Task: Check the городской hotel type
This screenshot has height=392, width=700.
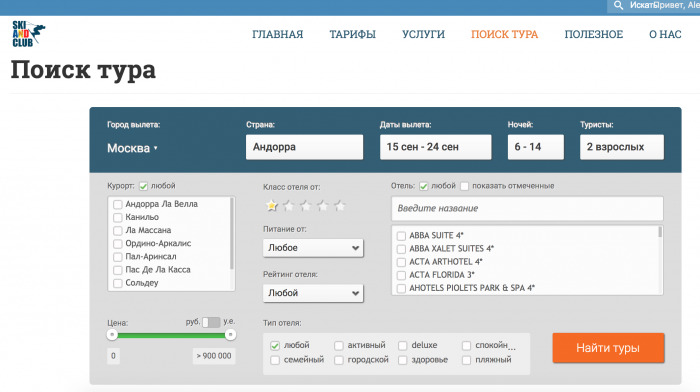Action: (339, 360)
